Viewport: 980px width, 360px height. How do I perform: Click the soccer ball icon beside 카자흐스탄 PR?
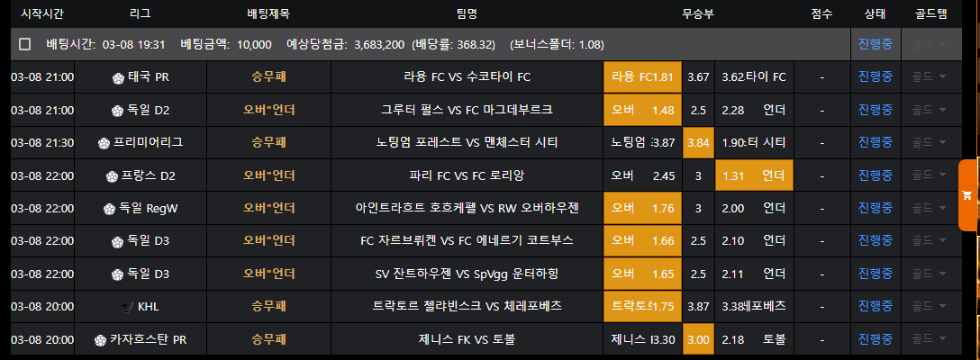pyautogui.click(x=100, y=340)
